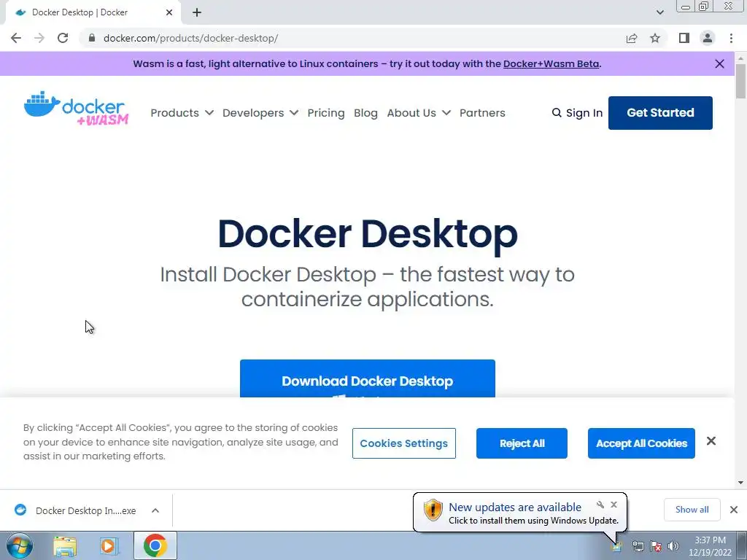747x560 pixels.
Task: Close the Docker Desktop tab
Action: click(x=169, y=12)
